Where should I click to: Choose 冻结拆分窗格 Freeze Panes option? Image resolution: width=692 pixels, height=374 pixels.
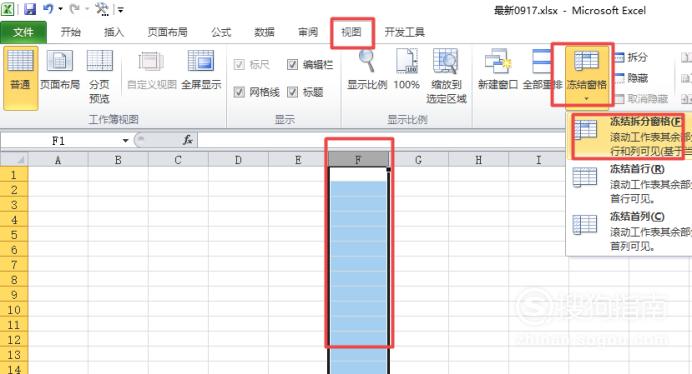[629, 136]
